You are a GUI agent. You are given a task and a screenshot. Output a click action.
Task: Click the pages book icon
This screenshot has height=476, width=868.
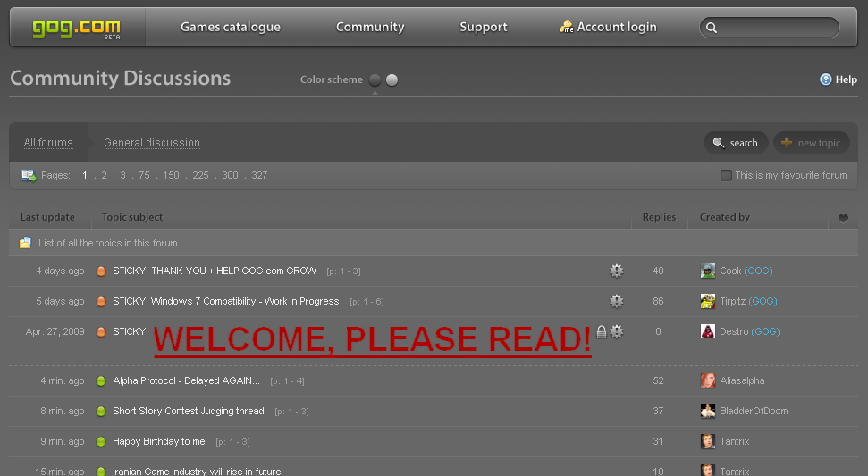(28, 175)
